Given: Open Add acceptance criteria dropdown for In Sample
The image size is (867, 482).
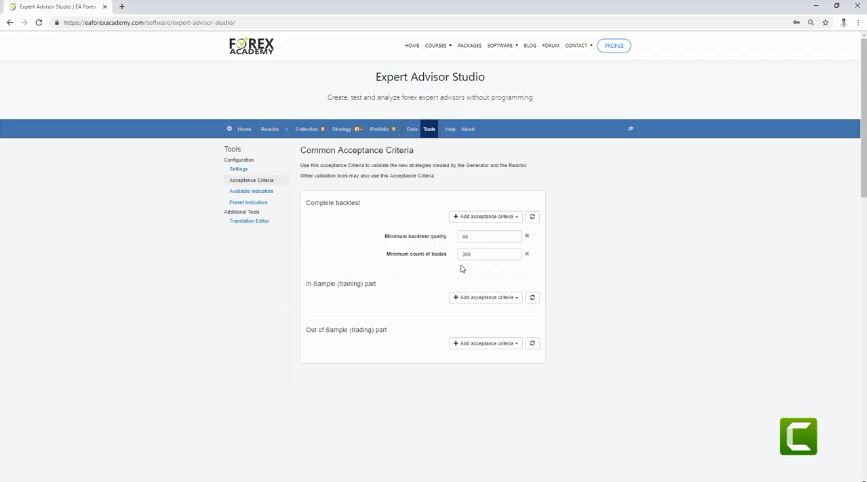Looking at the screenshot, I should (x=486, y=297).
